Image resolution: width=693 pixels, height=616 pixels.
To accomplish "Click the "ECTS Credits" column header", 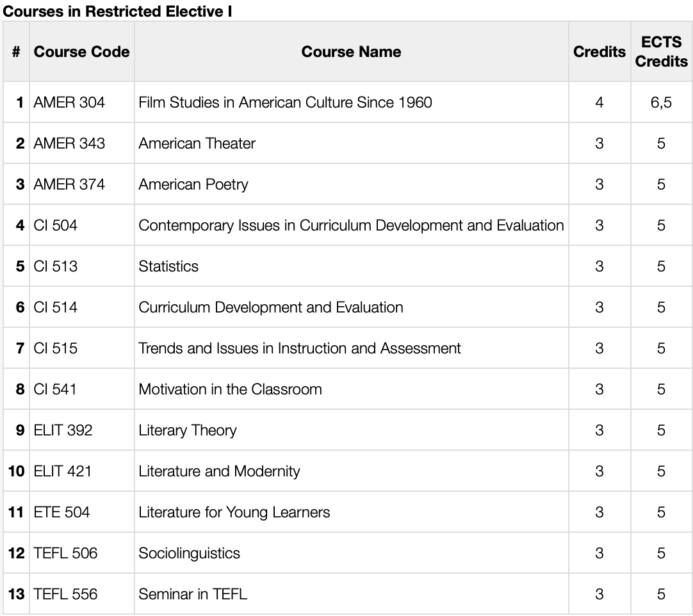I will tap(661, 52).
